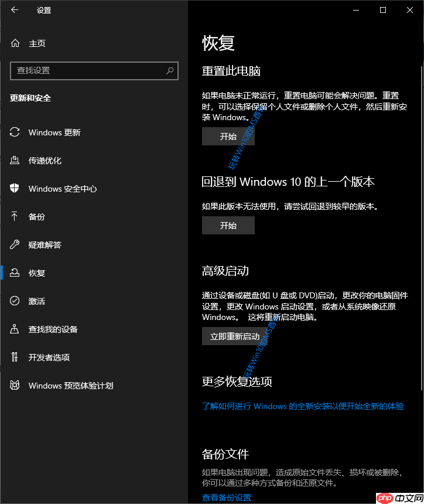Open 传递优化 settings page
Screen dimensions: 424x504
(x=45, y=161)
